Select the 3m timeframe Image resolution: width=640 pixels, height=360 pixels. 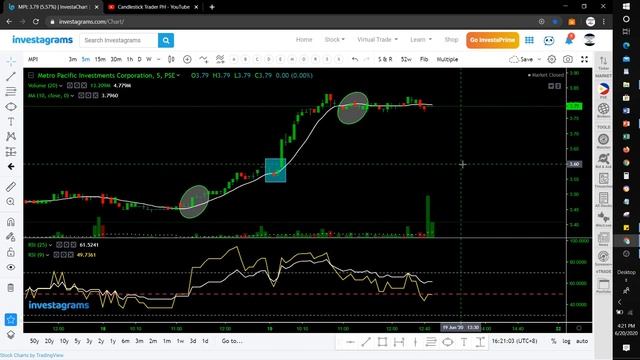pos(73,60)
